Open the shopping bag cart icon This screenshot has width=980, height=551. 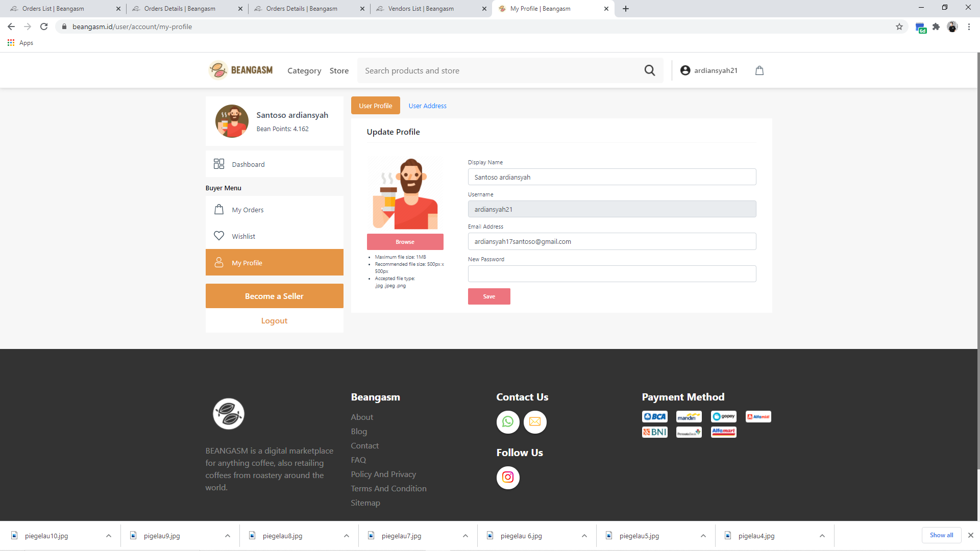[x=759, y=70]
